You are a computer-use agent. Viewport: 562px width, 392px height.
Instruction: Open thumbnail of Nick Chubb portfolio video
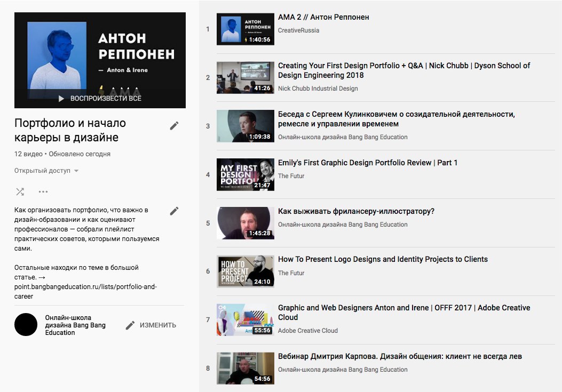245,78
